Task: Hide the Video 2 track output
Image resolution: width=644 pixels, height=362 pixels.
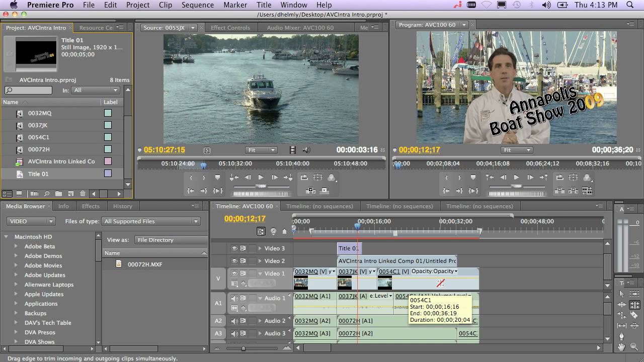Action: click(234, 261)
